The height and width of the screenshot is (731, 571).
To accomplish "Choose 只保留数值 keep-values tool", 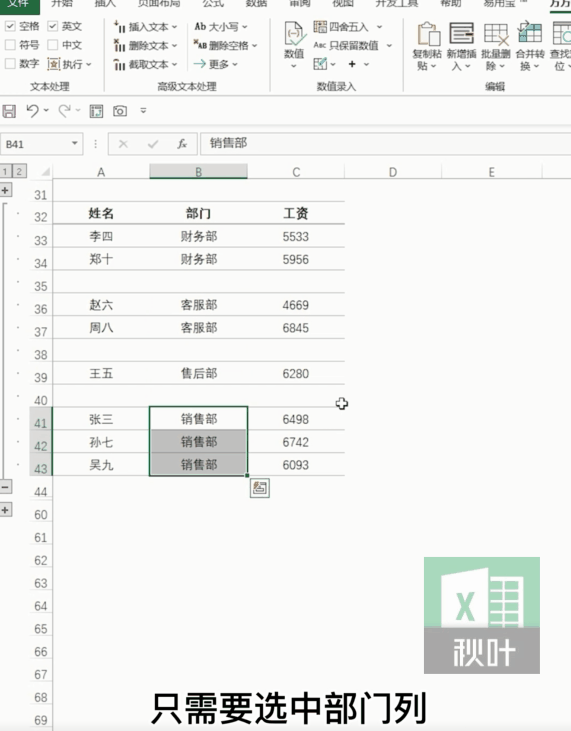I will point(346,46).
